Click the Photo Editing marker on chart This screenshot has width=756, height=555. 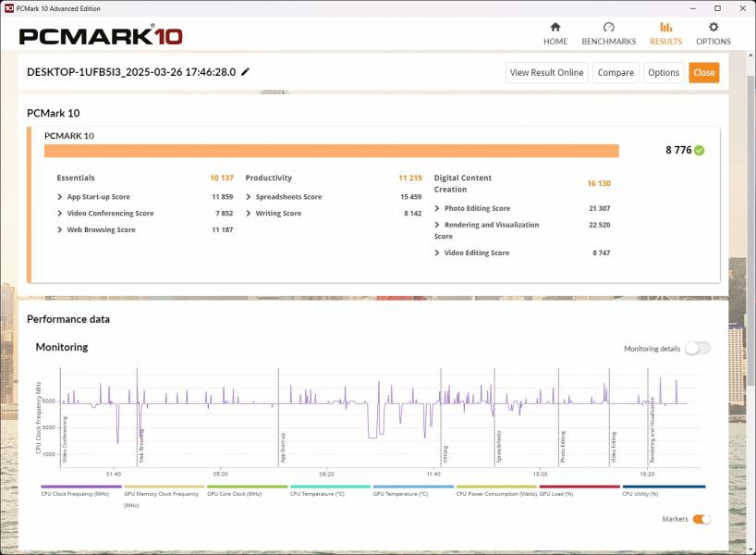(x=563, y=447)
